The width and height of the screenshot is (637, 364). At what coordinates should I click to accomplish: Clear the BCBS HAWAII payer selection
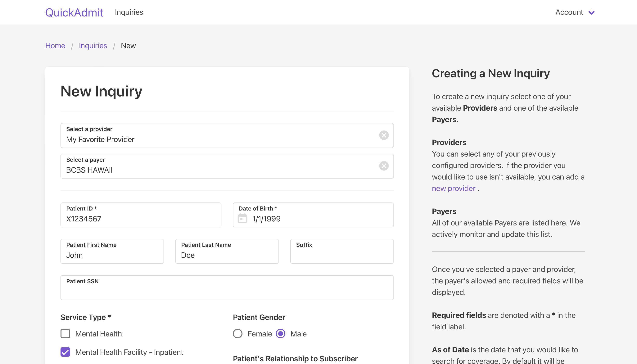pos(384,166)
